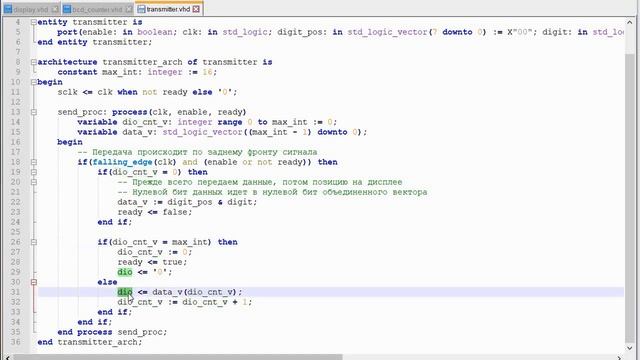Click the horizontal scrollbar thumb
The image size is (640, 360).
178,357
